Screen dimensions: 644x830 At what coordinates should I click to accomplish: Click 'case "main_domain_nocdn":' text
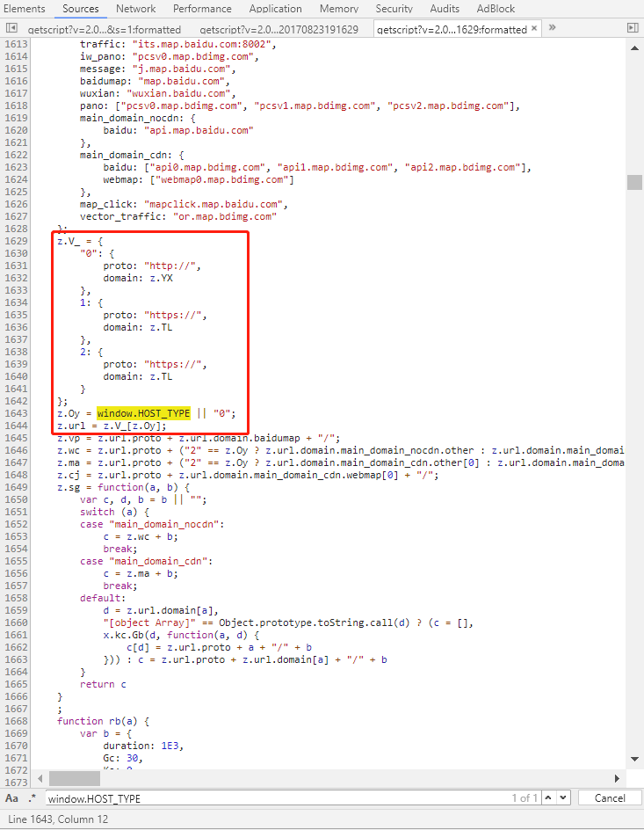(x=152, y=524)
